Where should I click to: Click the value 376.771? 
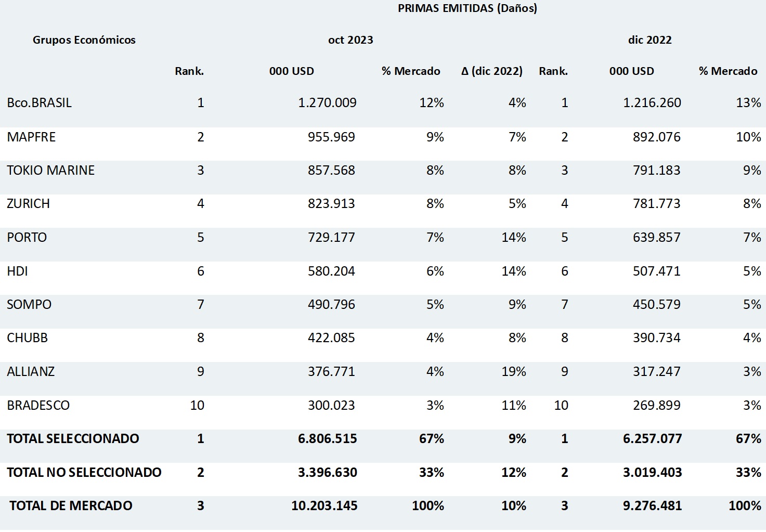332,372
